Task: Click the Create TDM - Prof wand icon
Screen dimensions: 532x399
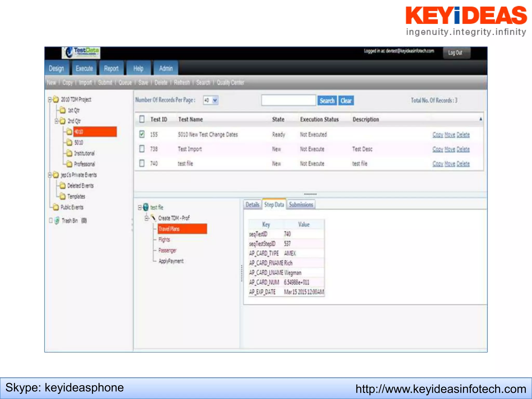Action: [x=153, y=217]
